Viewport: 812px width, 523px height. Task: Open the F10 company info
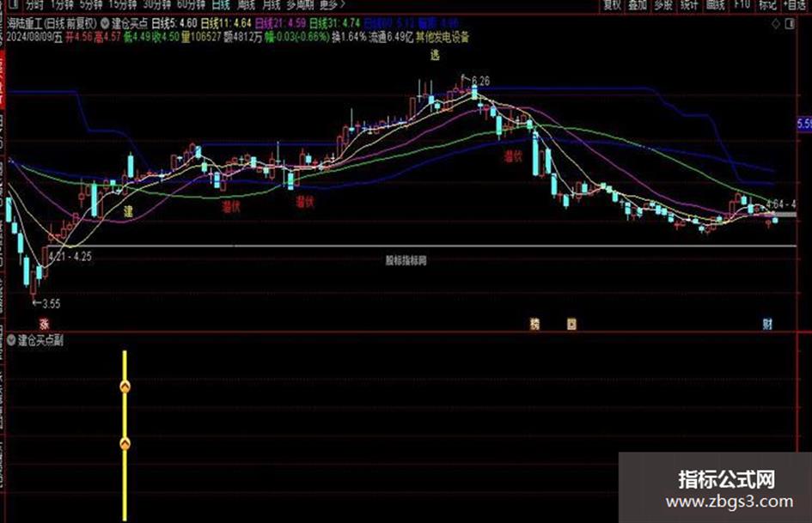(x=742, y=4)
